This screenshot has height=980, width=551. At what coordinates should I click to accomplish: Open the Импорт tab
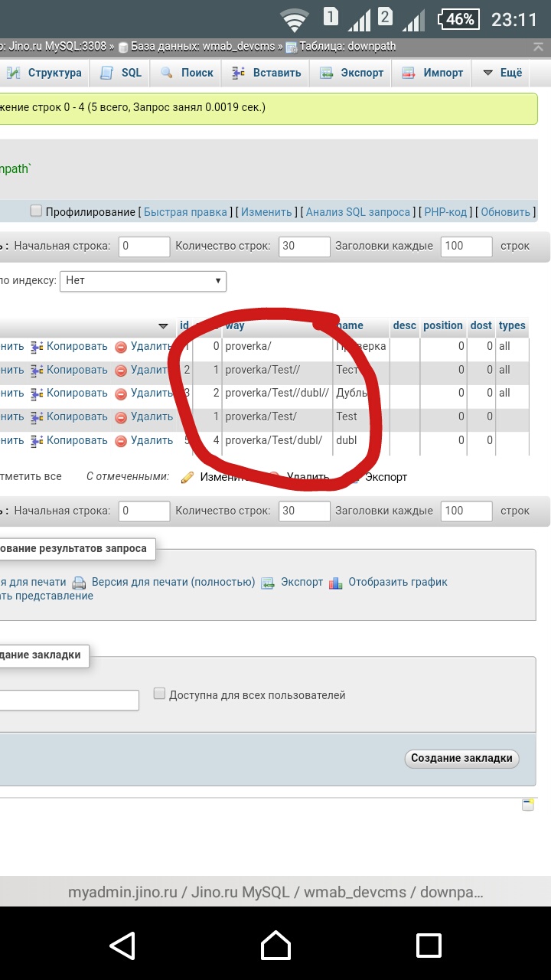coord(432,73)
